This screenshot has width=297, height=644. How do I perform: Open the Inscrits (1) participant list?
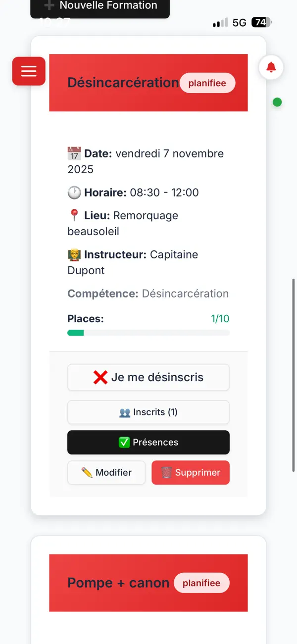[x=148, y=412]
